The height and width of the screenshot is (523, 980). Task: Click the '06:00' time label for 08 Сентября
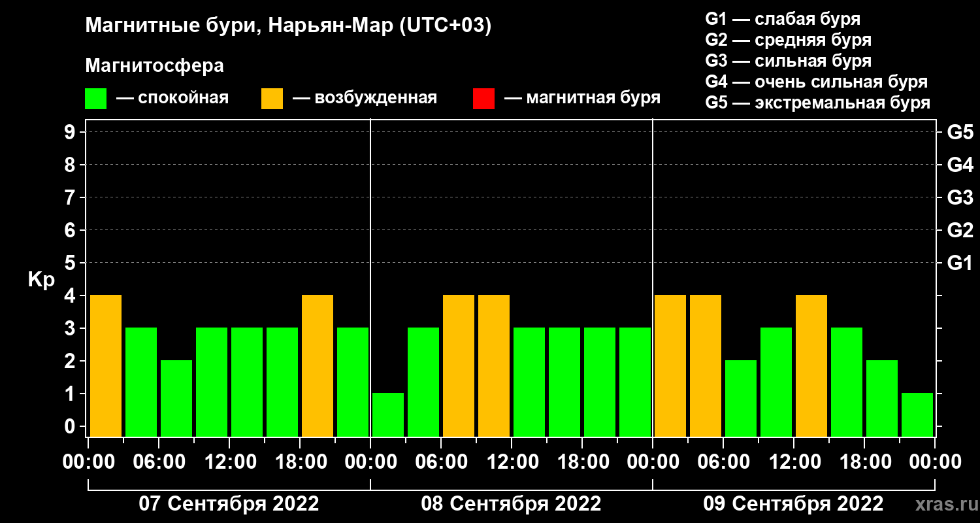click(x=441, y=462)
